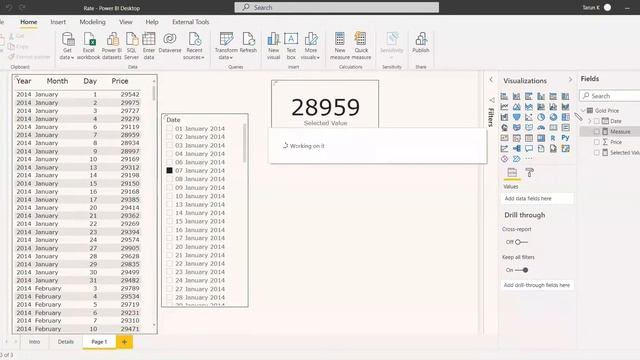Get more visuals via the ellipsis
This screenshot has width=640, height=360.
[529, 159]
